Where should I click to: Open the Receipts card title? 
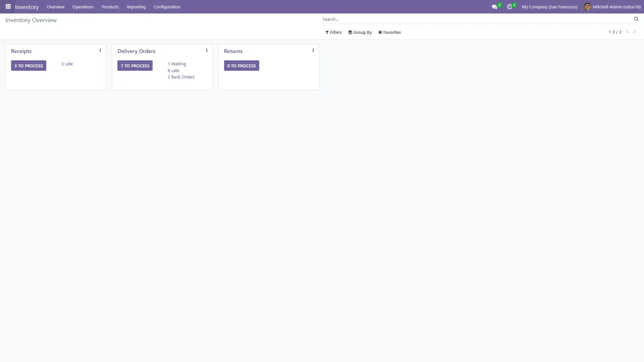click(x=21, y=51)
